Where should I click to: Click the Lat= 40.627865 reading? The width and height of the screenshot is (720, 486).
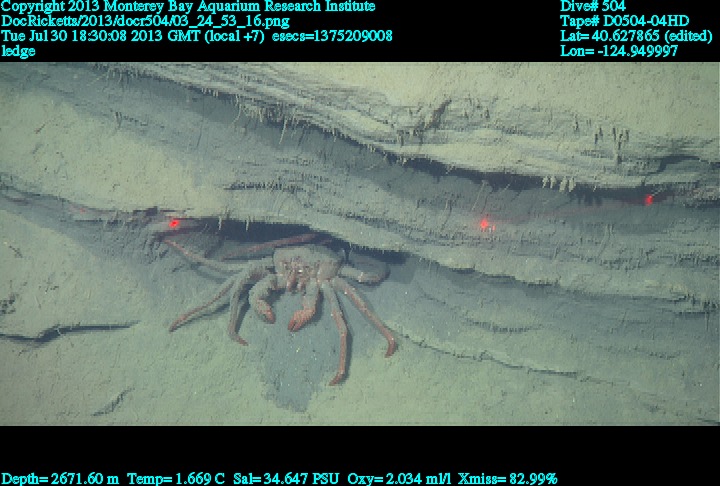(x=636, y=36)
